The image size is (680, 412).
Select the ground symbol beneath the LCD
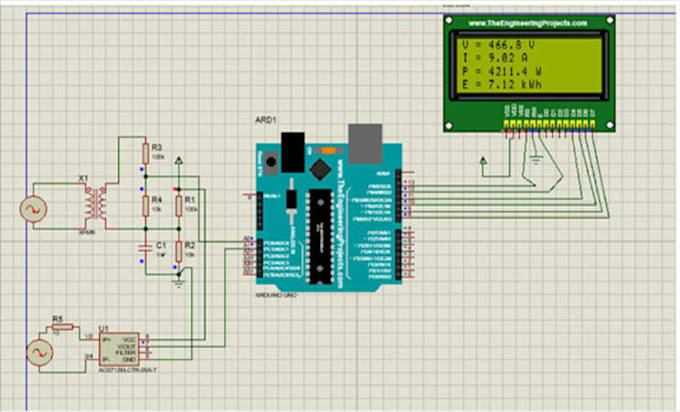pyautogui.click(x=536, y=159)
